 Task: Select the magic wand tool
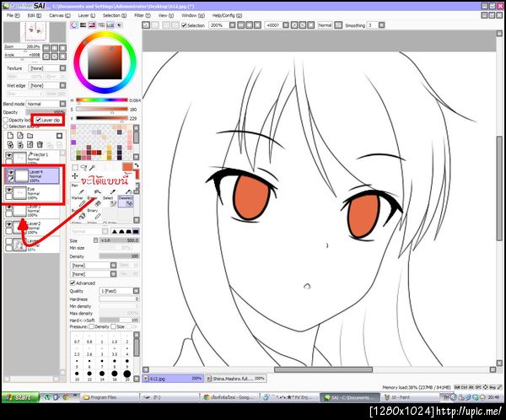pos(92,168)
